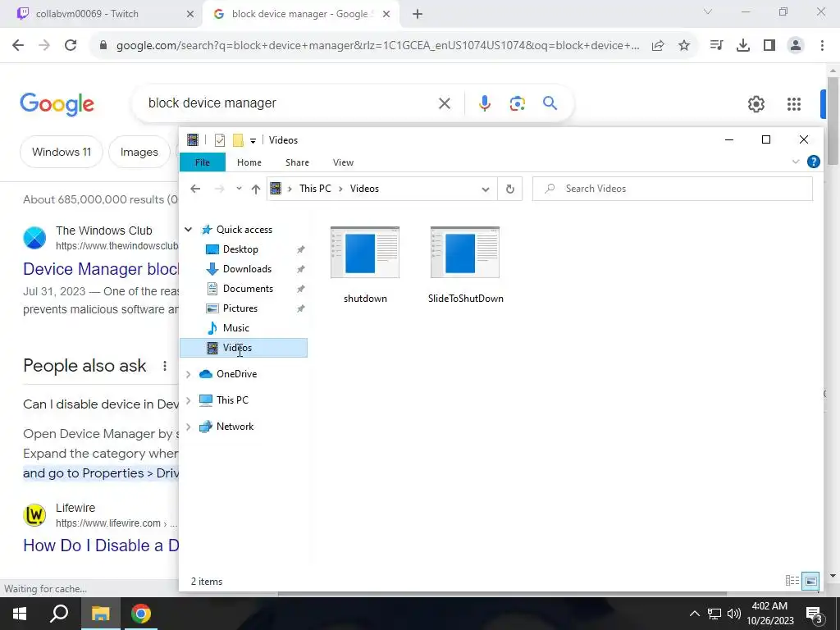Open taskbar search magnifier
840x630 pixels.
tap(59, 614)
